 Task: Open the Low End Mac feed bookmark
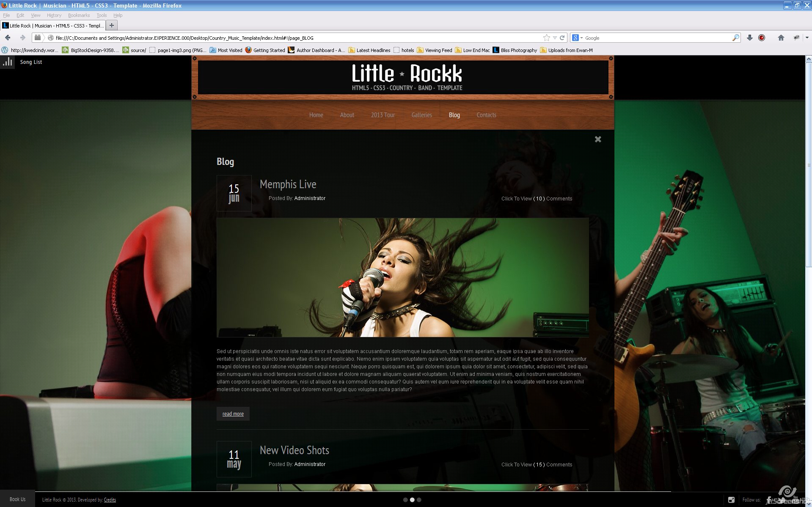(472, 50)
